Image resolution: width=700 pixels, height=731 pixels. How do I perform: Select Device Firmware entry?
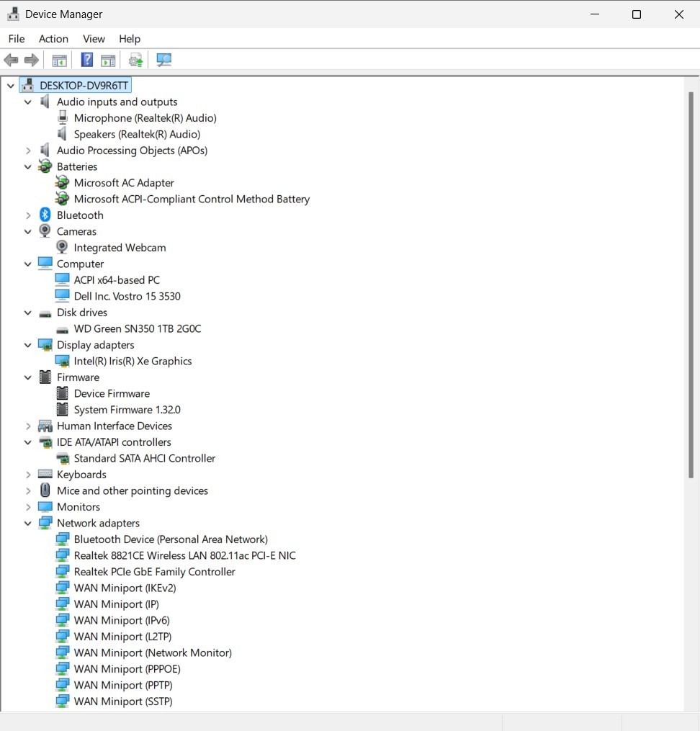tap(112, 393)
